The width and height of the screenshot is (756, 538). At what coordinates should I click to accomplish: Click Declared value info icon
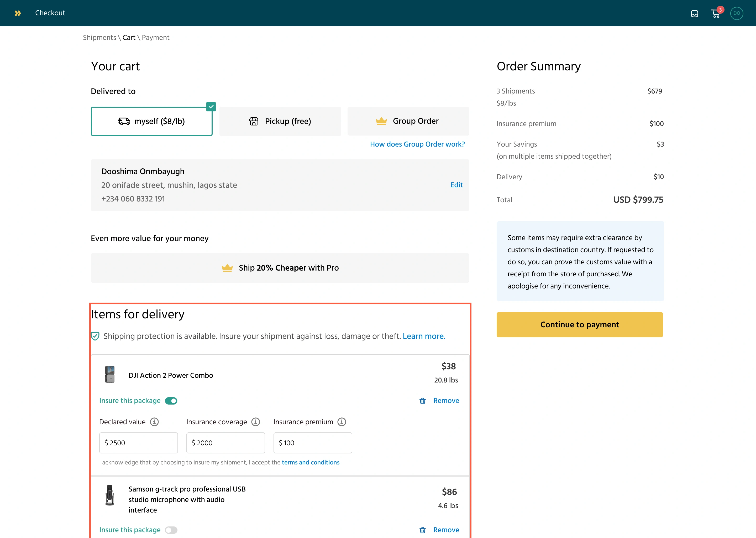pyautogui.click(x=154, y=422)
